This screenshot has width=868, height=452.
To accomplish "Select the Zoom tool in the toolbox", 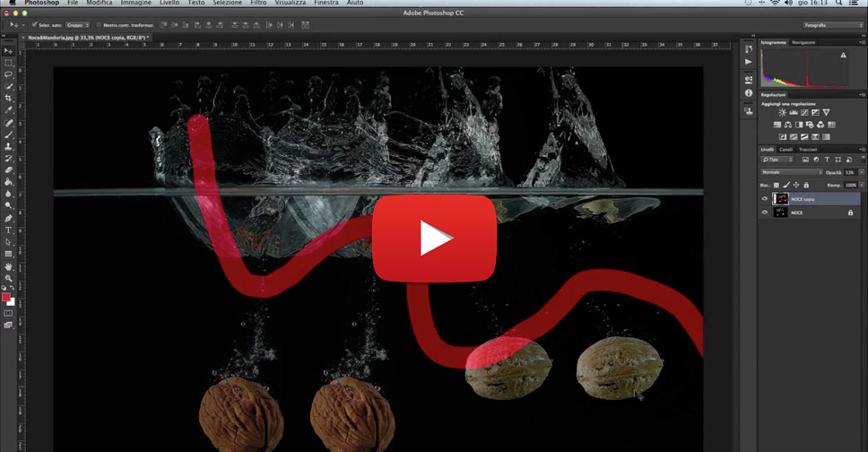I will [8, 279].
